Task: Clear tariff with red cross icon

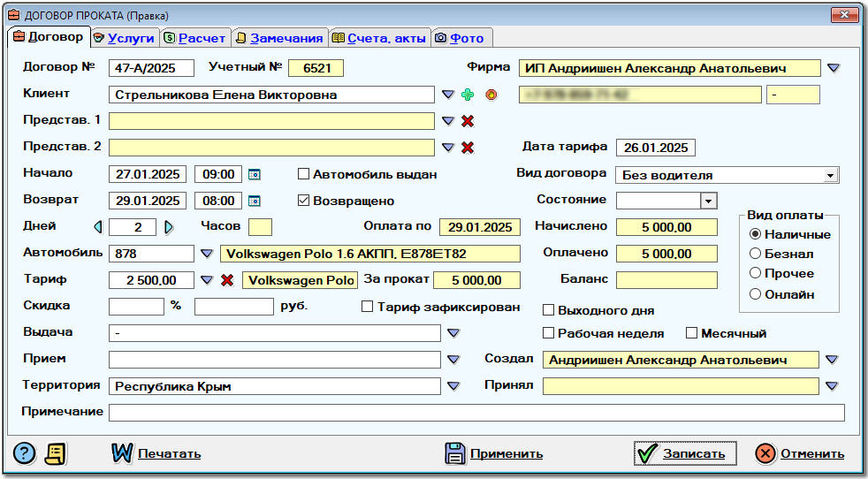Action: (x=227, y=280)
